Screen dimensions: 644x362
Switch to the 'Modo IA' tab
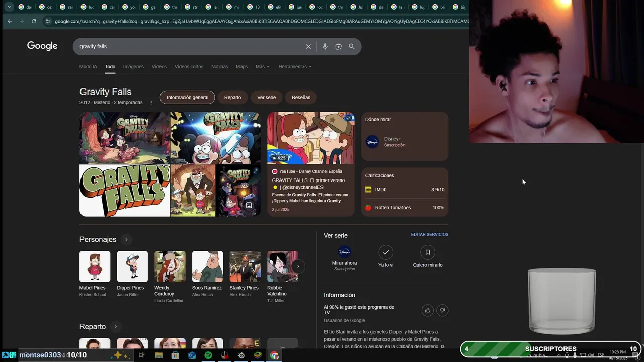pos(88,67)
